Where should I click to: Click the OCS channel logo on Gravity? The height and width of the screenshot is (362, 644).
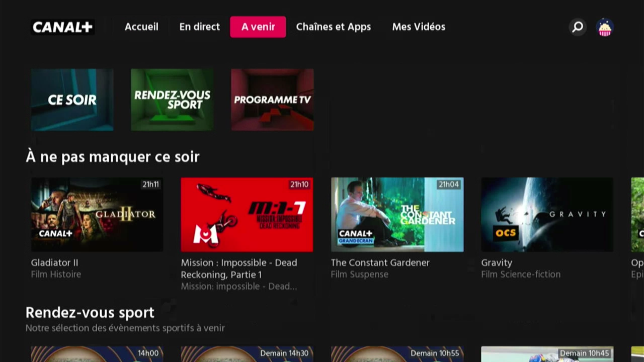(505, 233)
